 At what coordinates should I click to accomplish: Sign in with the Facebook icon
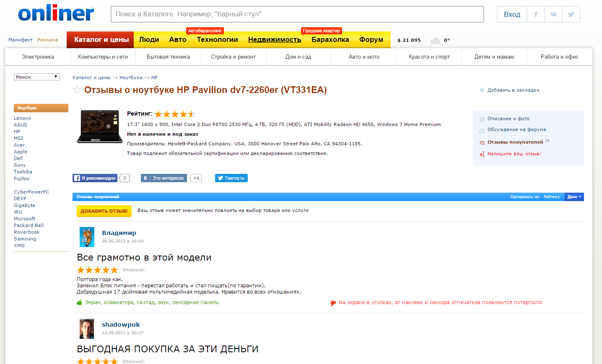point(536,14)
